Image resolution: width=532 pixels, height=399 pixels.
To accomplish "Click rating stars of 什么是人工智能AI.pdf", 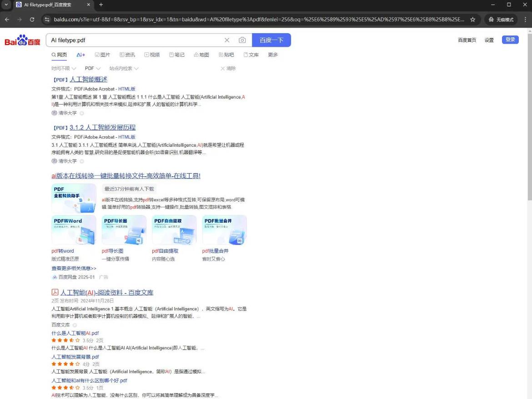I will point(65,340).
